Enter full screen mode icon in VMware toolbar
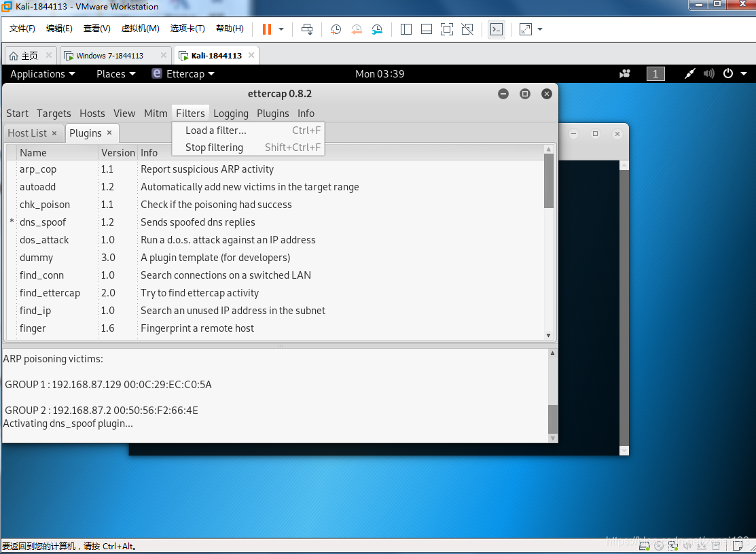This screenshot has width=756, height=554. [447, 29]
